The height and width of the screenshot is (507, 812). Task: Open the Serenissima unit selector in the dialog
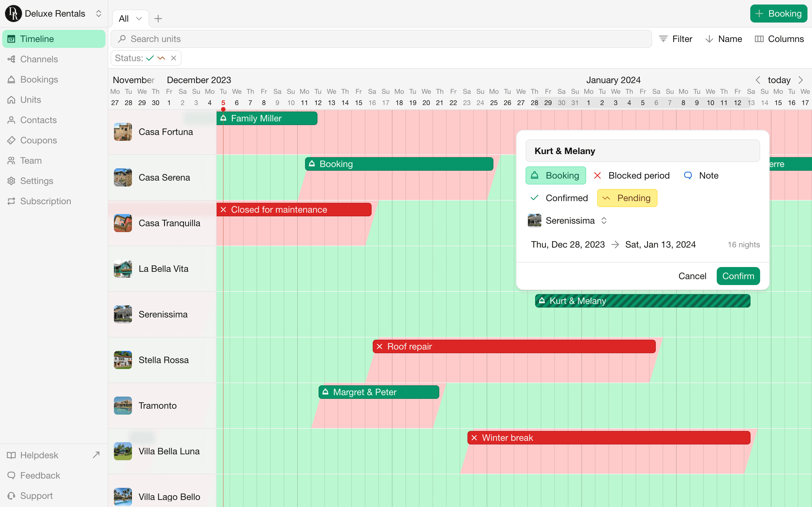604,220
